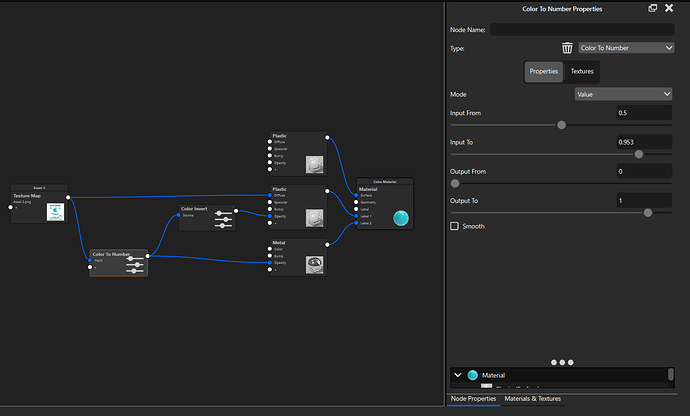Image resolution: width=690 pixels, height=416 pixels.
Task: Click the Color socket on Metal node
Action: click(270, 249)
